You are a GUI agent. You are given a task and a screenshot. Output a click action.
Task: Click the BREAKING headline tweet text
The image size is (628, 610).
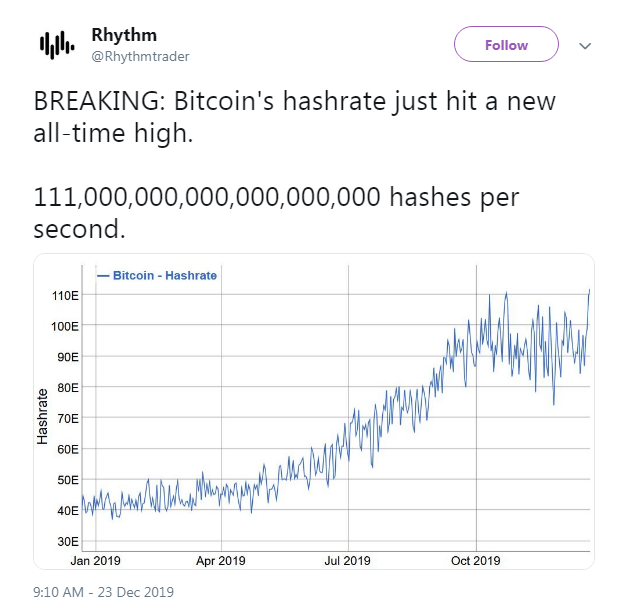[294, 117]
